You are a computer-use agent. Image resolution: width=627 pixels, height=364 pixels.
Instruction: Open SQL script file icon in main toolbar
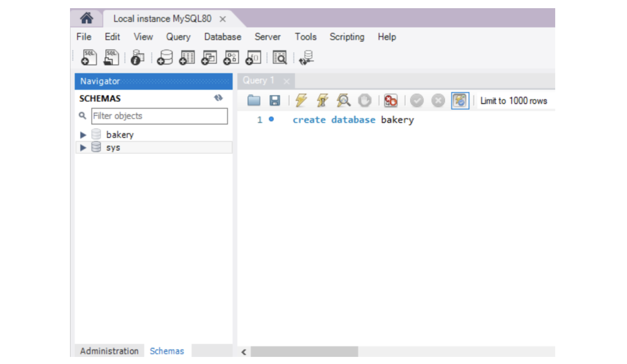111,58
